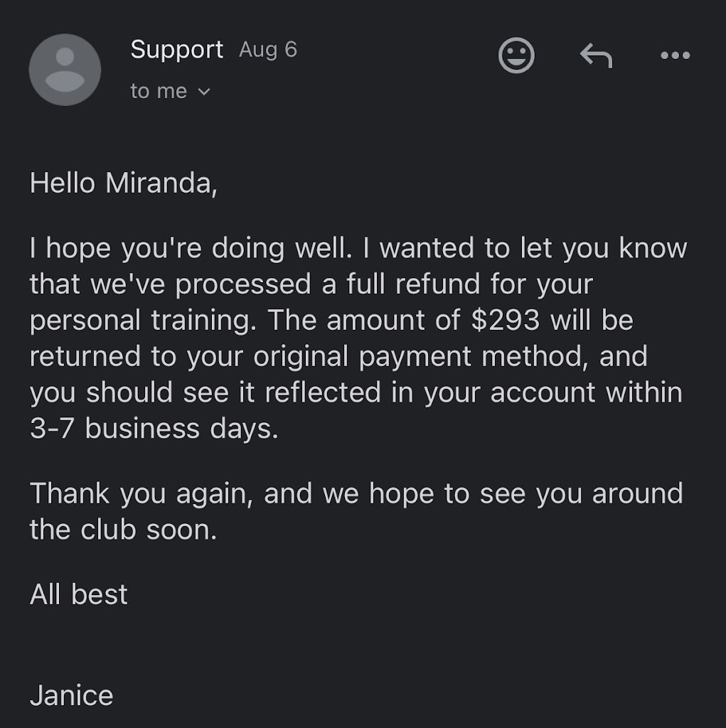This screenshot has width=726, height=728.
Task: Open the three-dot more options menu
Action: click(x=675, y=55)
